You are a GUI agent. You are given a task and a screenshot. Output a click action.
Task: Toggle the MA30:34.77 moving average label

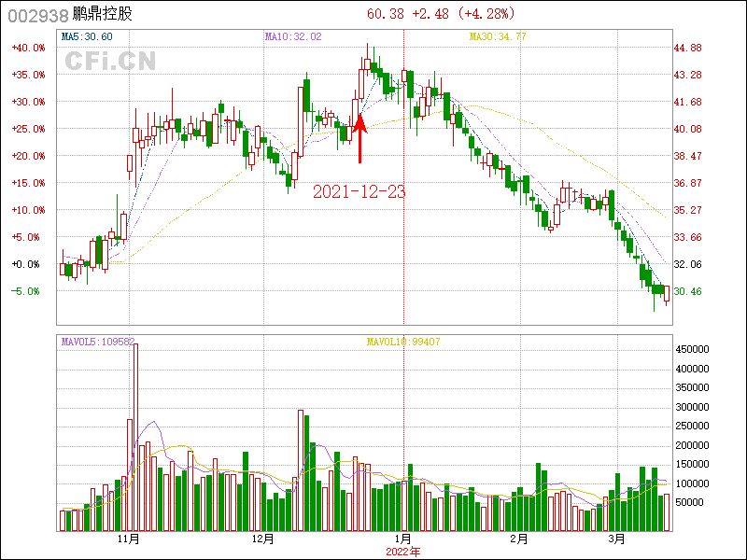497,36
